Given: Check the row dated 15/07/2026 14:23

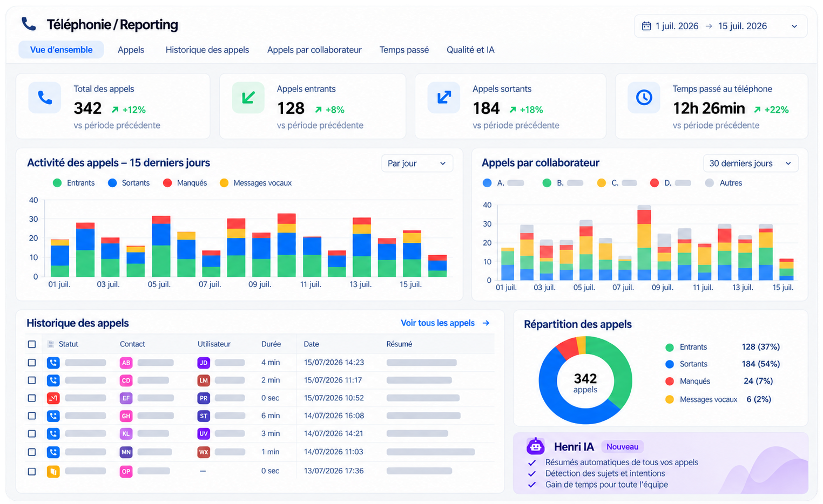Looking at the screenshot, I should point(32,363).
